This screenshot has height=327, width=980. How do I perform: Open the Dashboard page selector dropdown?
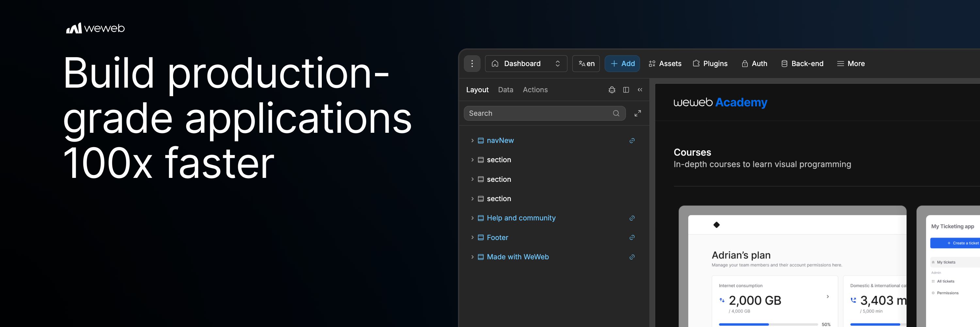526,63
